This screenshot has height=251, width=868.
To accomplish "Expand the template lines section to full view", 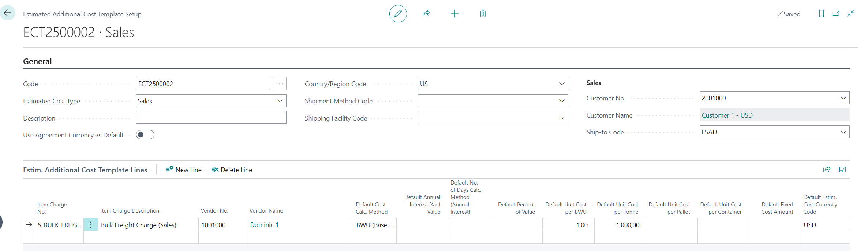I will (842, 170).
